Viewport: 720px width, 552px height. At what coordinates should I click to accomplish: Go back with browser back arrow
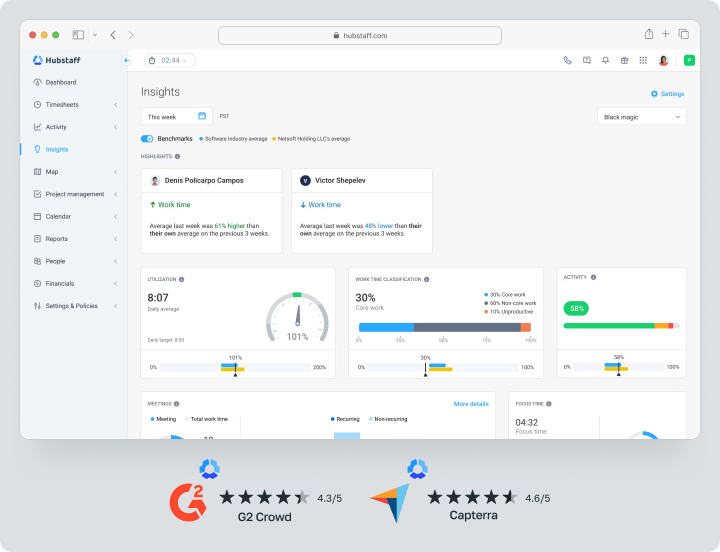pyautogui.click(x=113, y=35)
